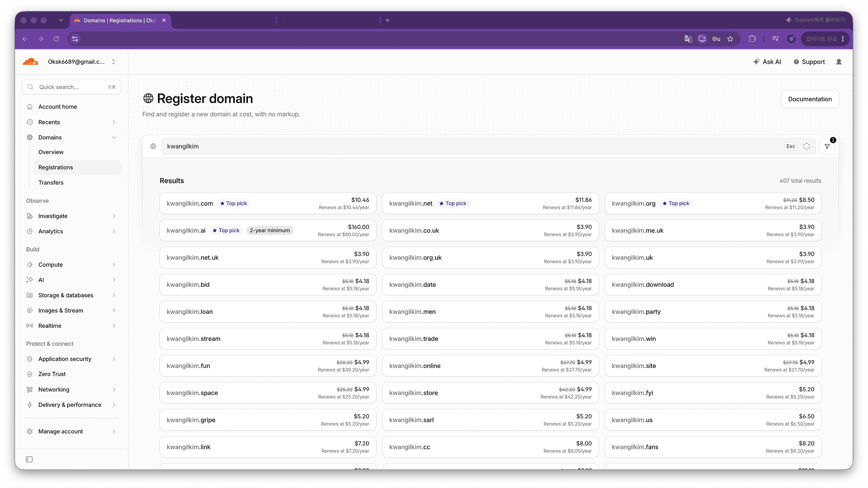Collapse the Domains section chevron
Screen dimensions: 868x488
click(x=114, y=137)
